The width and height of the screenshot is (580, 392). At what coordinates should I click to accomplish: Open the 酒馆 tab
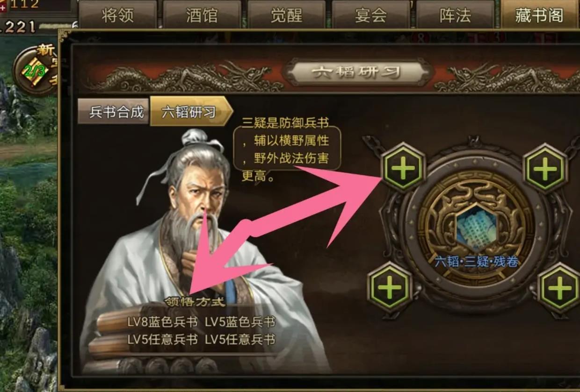click(202, 15)
